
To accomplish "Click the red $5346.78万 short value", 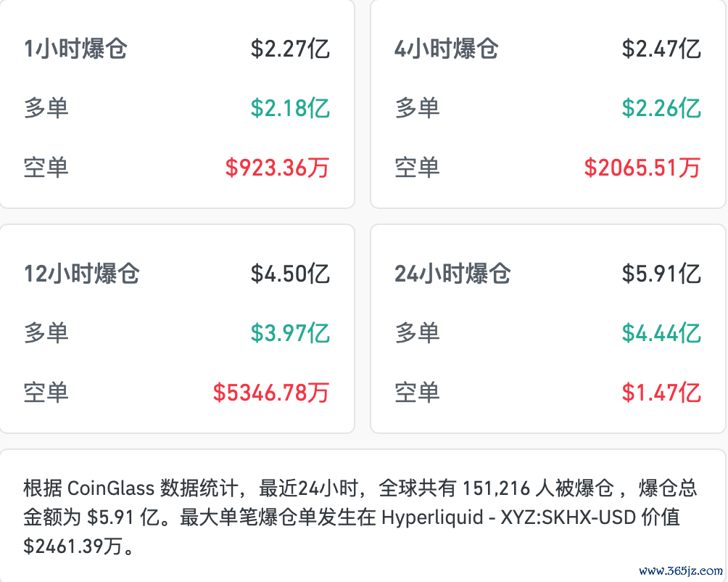I will coord(271,393).
